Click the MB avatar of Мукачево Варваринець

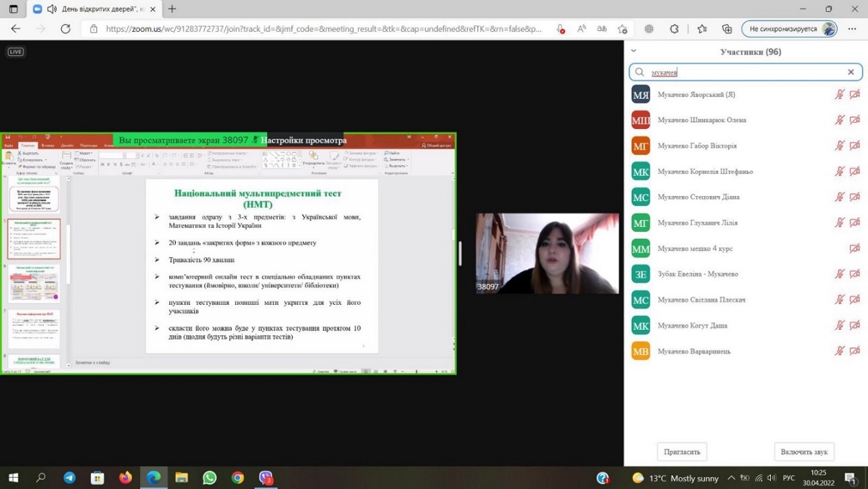(641, 351)
